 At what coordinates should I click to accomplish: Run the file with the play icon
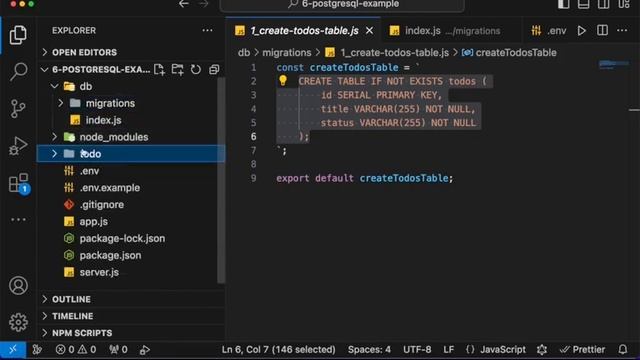[581, 31]
